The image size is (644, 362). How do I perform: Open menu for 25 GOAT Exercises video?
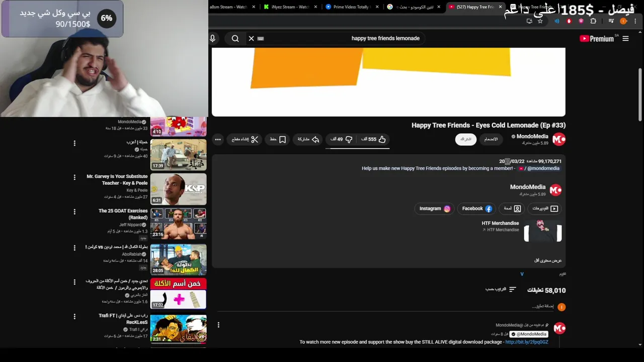pyautogui.click(x=74, y=212)
